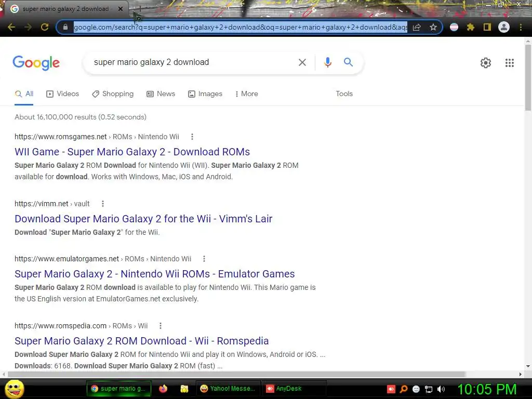Go to Google homepage via logo
The height and width of the screenshot is (399, 532).
point(36,63)
